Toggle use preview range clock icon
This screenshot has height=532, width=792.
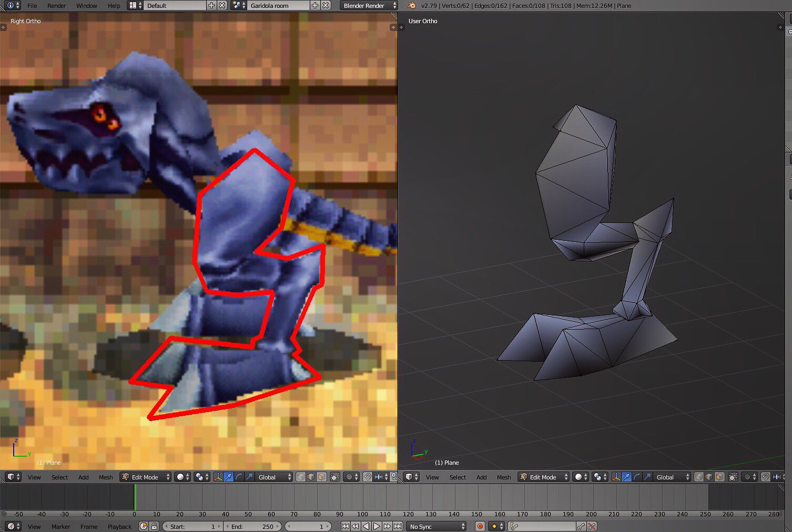[143, 526]
